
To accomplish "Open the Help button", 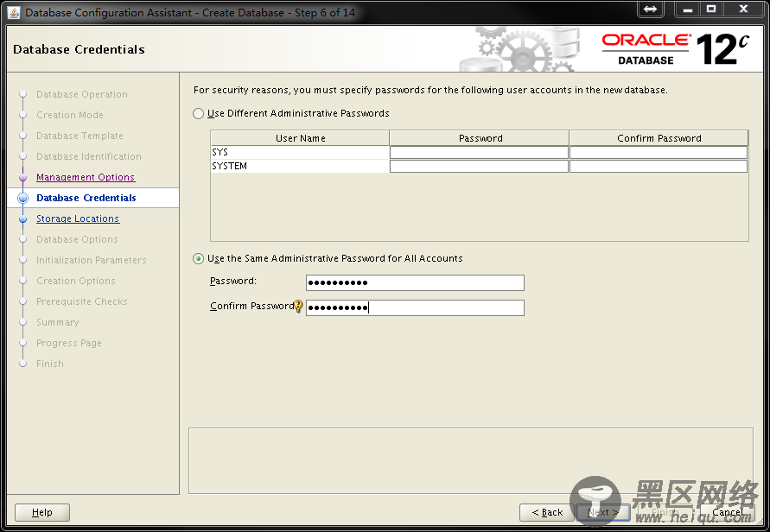I will 42,512.
